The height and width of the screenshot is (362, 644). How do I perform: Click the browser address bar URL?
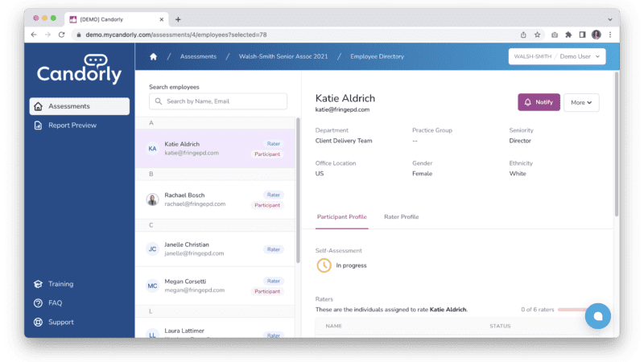176,35
